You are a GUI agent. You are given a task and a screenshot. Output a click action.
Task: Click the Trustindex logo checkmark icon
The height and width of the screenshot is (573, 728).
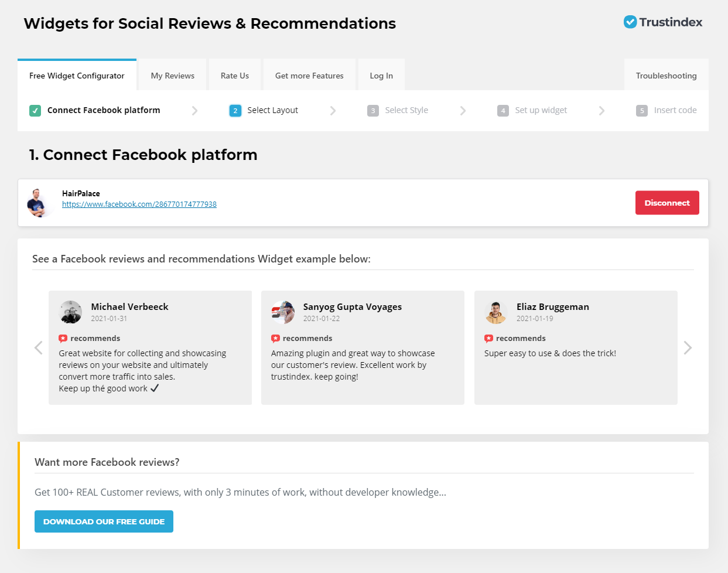tap(630, 22)
